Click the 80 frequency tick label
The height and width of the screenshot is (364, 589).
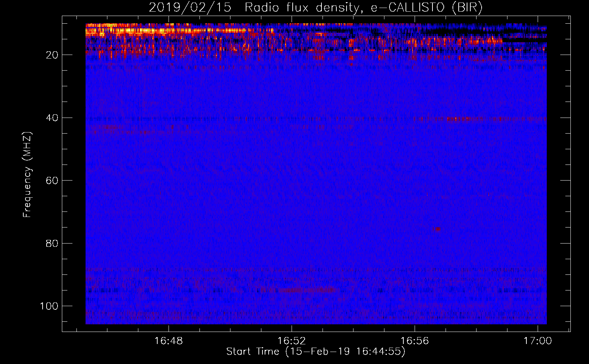pyautogui.click(x=52, y=243)
